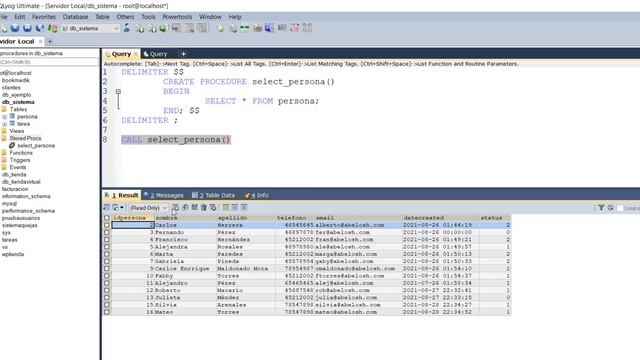Tick the checkbox for the Marta Paredes row
Screen dimensions: 640x360
[x=107, y=254]
